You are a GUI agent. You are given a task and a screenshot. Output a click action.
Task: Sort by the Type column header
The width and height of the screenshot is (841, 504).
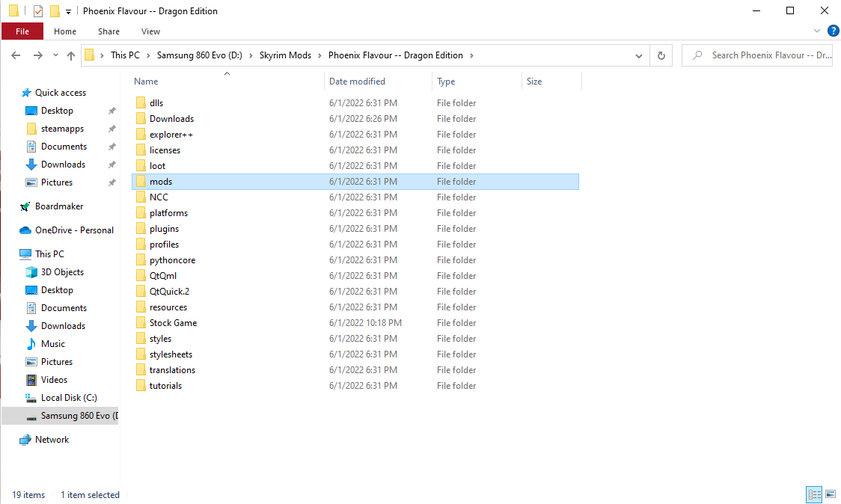(446, 82)
